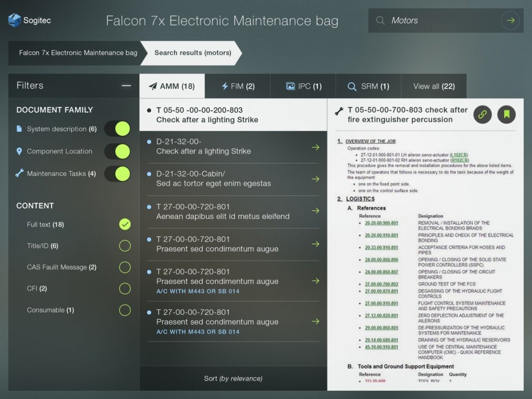The image size is (532, 399).
Task: Click the copy link icon in document header
Action: click(482, 115)
